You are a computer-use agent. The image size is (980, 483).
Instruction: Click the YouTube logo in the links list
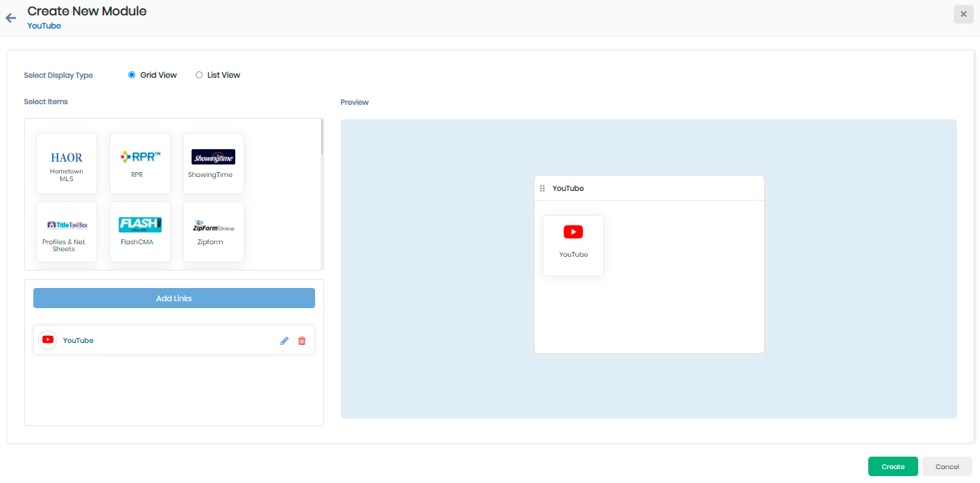[47, 339]
